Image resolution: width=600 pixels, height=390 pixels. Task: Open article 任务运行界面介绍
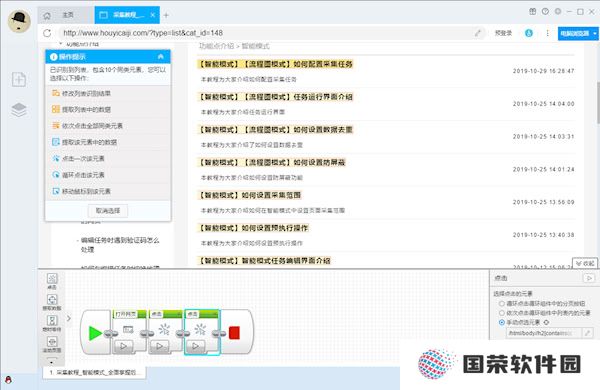coord(276,97)
